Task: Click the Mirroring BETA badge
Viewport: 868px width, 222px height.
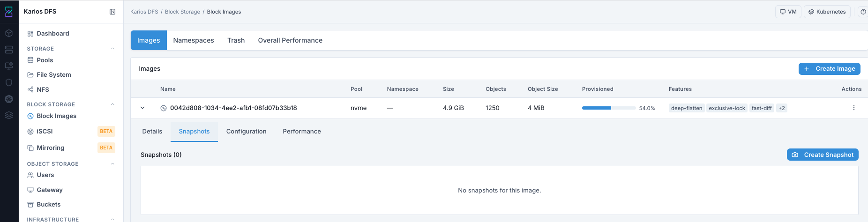Action: coord(106,148)
